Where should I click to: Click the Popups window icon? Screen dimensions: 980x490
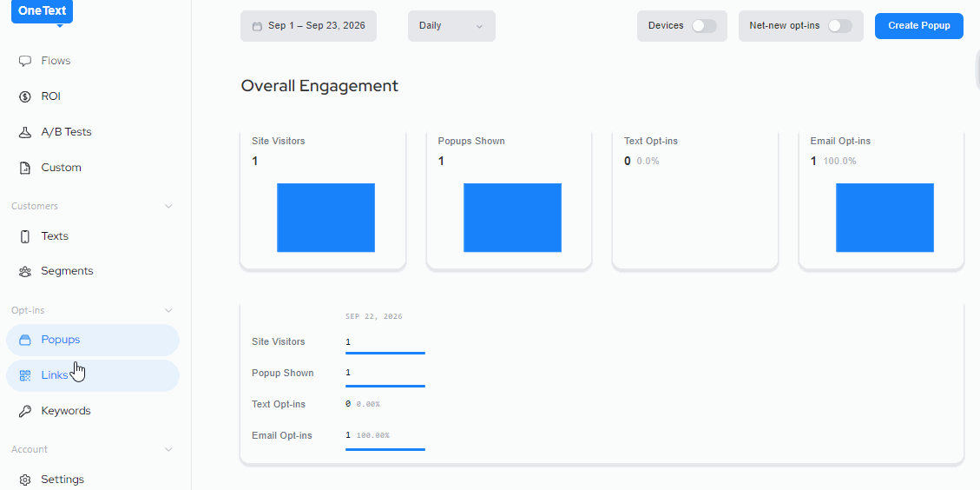pos(25,340)
